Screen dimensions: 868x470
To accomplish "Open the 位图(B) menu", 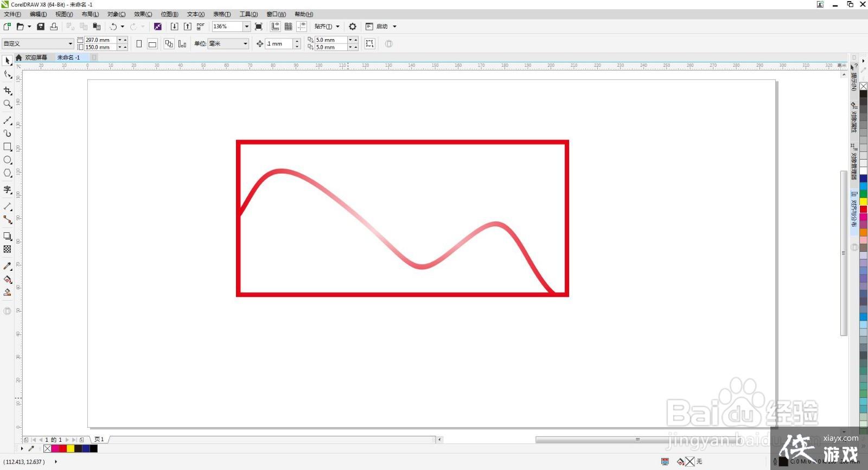I will tap(169, 14).
